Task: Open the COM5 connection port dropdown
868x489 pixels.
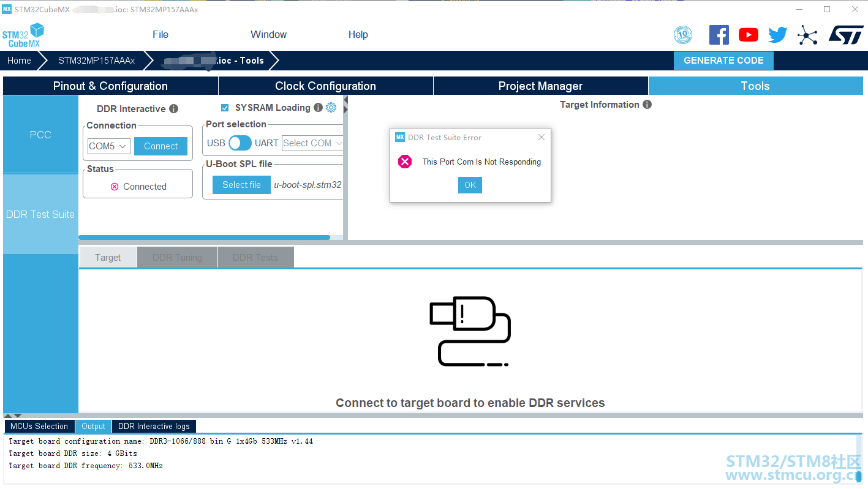Action: 109,146
